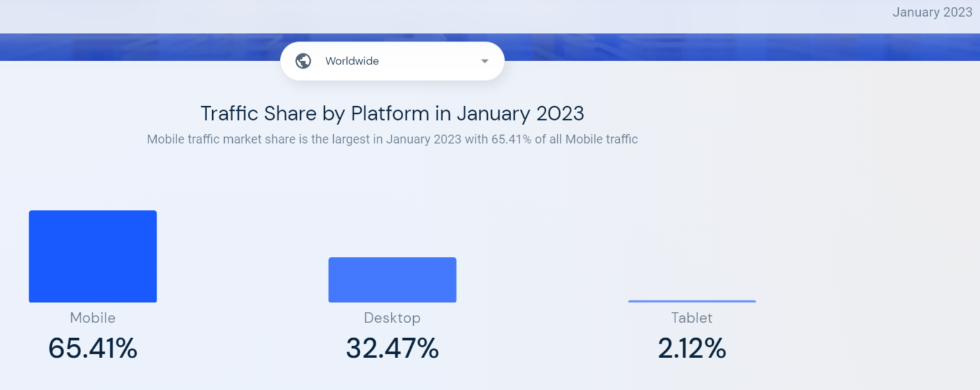Image resolution: width=980 pixels, height=390 pixels.
Task: Click the Mobile platform label
Action: point(93,317)
